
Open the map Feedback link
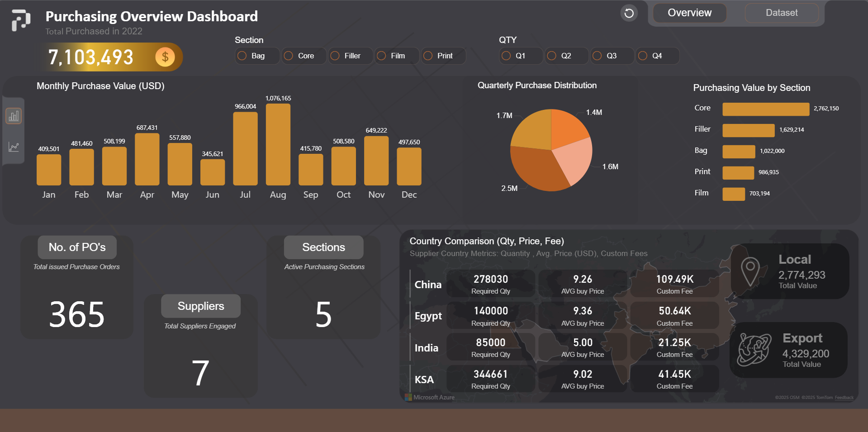844,398
